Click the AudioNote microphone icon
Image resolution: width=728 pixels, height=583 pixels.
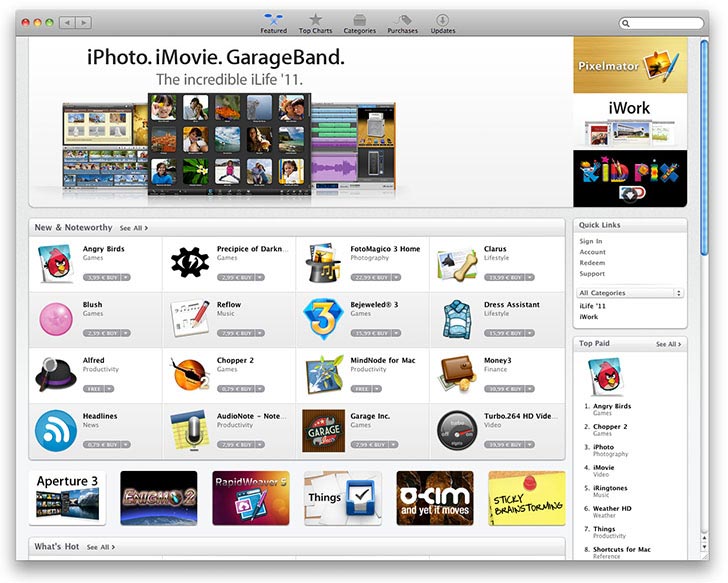(x=190, y=431)
